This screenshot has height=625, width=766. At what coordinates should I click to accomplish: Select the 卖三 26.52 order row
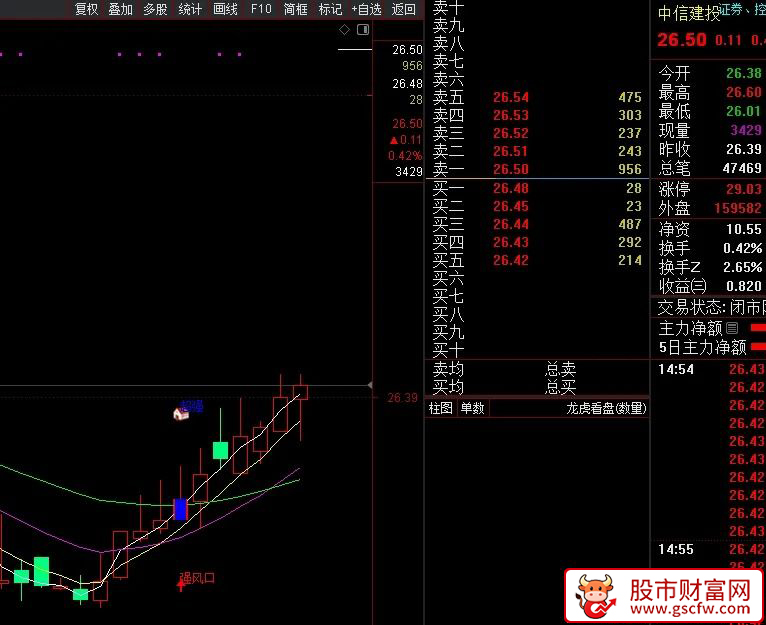[537, 133]
